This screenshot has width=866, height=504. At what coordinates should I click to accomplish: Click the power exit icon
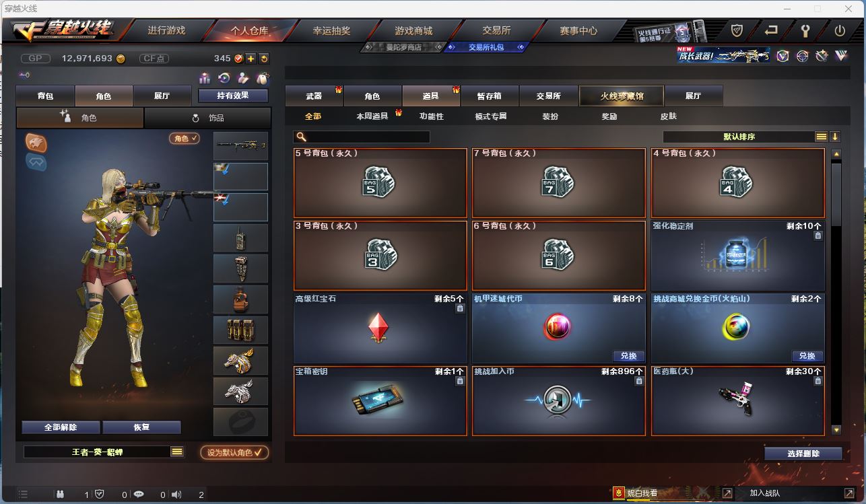[840, 30]
